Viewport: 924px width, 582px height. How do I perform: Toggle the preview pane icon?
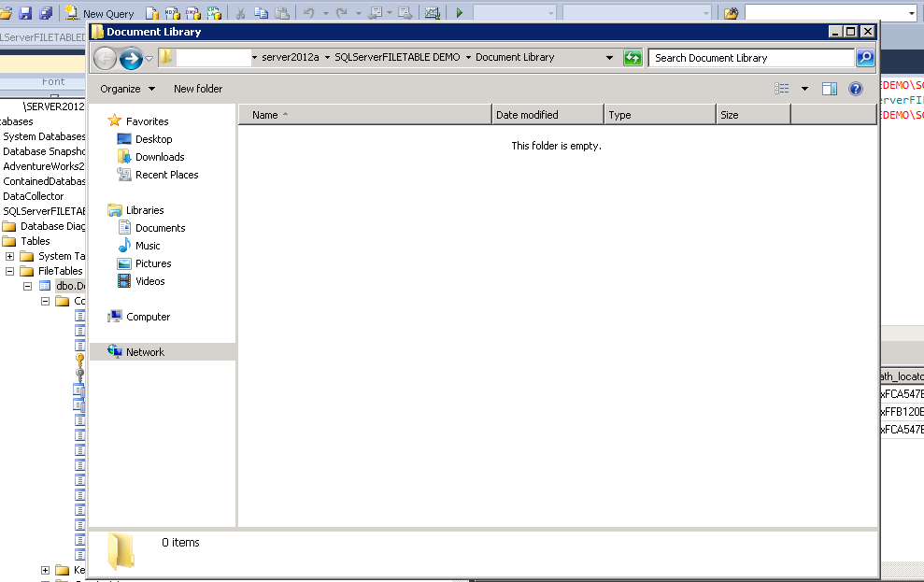(829, 89)
